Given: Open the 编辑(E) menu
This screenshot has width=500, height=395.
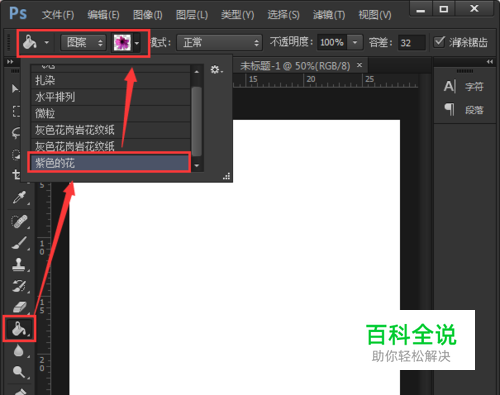Looking at the screenshot, I should tap(103, 15).
